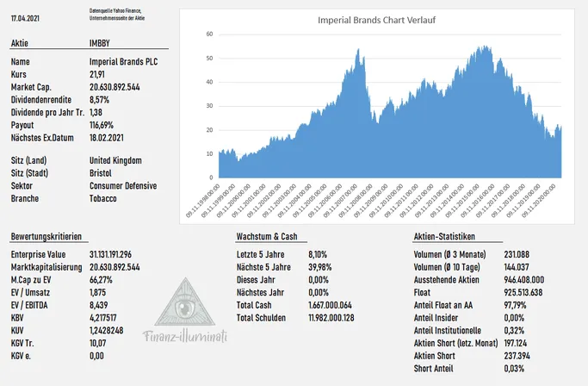Viewport: 588px width, 386px height.
Task: Click the 3-month volume value '231.088'
Action: tap(517, 254)
